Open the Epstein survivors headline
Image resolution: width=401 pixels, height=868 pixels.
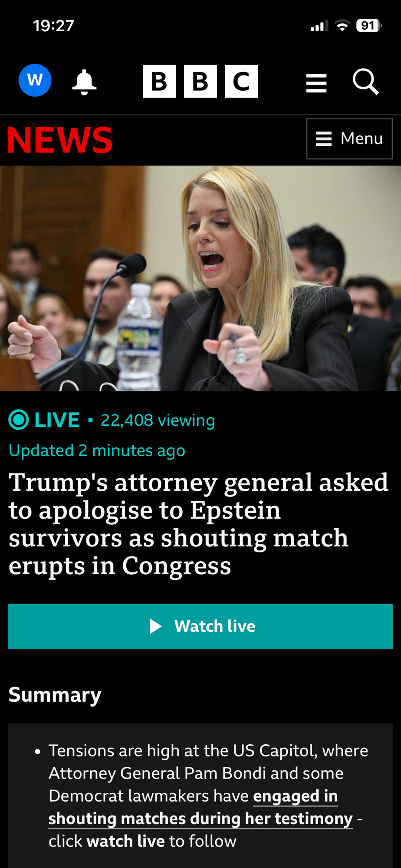click(x=199, y=524)
